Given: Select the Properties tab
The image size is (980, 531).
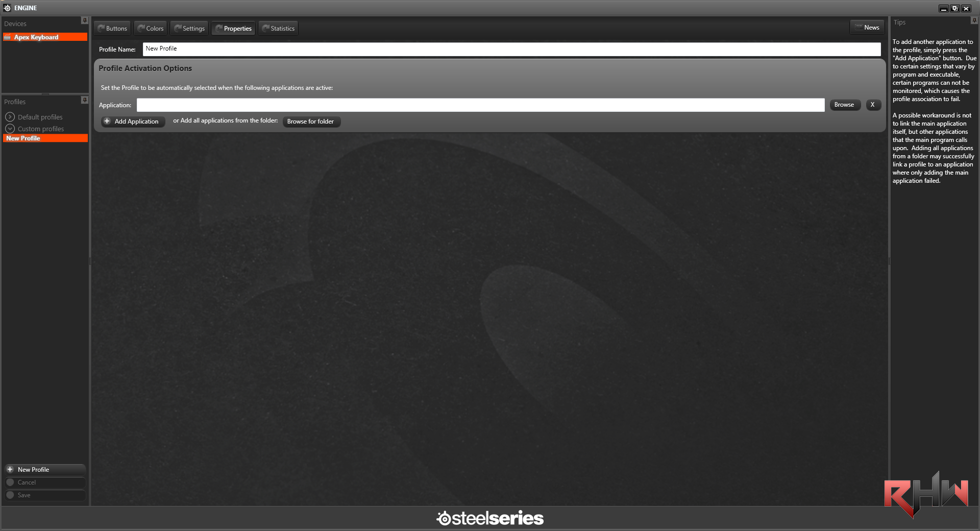Looking at the screenshot, I should click(x=233, y=29).
